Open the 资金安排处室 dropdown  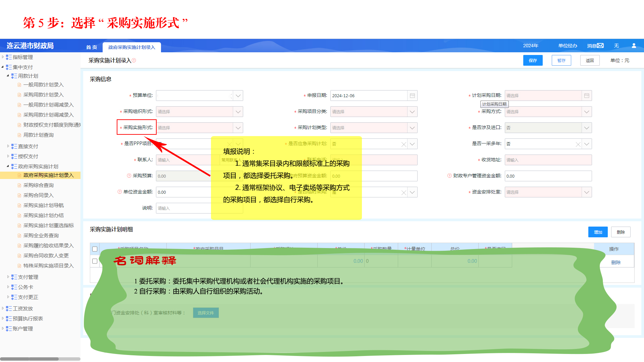[587, 192]
